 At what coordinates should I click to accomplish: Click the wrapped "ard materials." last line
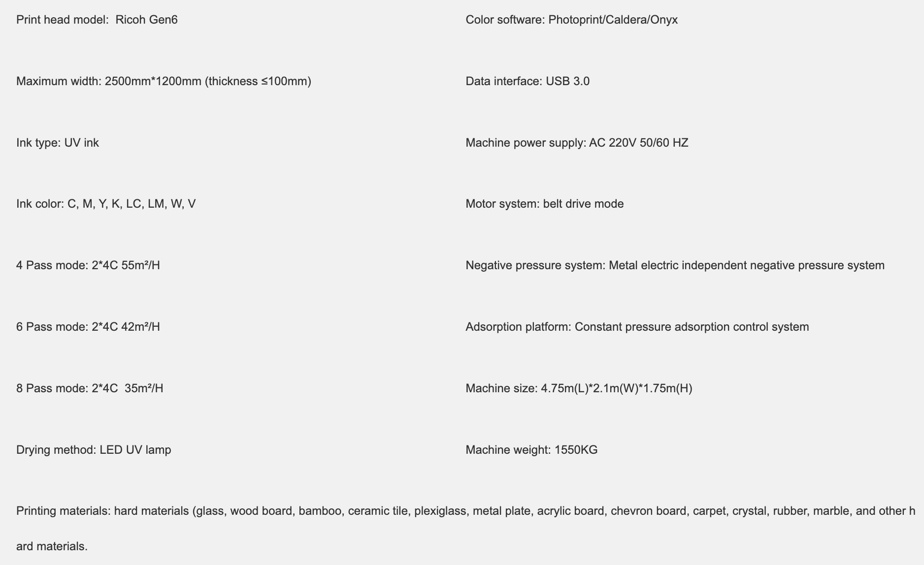pos(52,546)
